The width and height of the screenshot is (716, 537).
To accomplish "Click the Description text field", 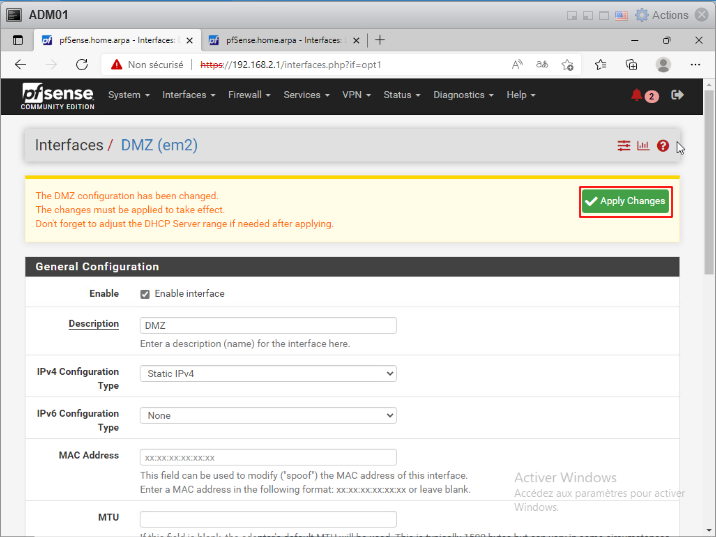I will pos(268,325).
